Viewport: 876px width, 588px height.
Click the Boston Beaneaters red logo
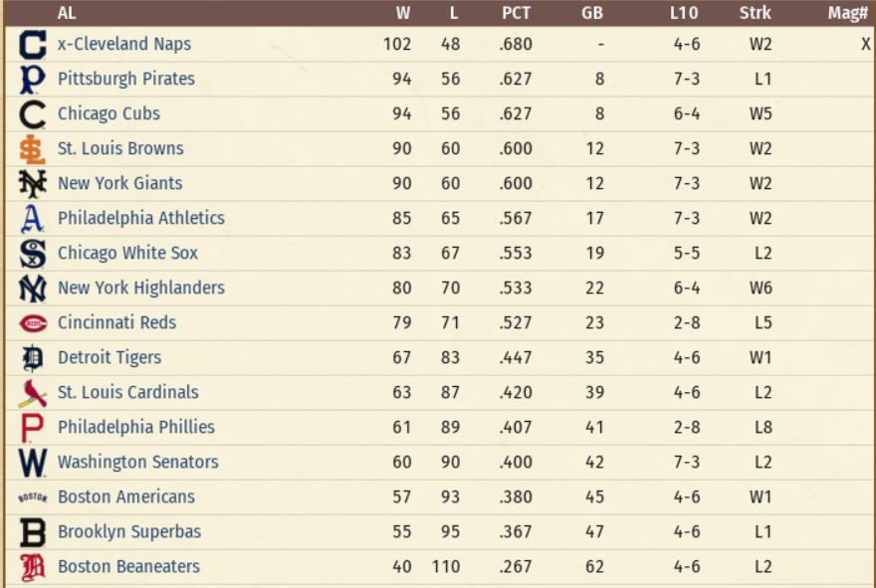point(33,567)
